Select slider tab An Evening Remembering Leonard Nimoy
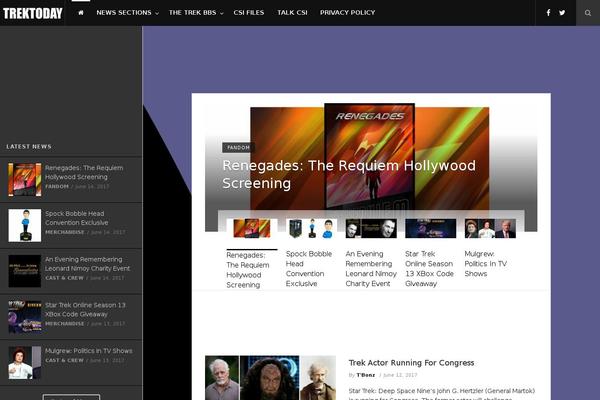 coord(371,269)
